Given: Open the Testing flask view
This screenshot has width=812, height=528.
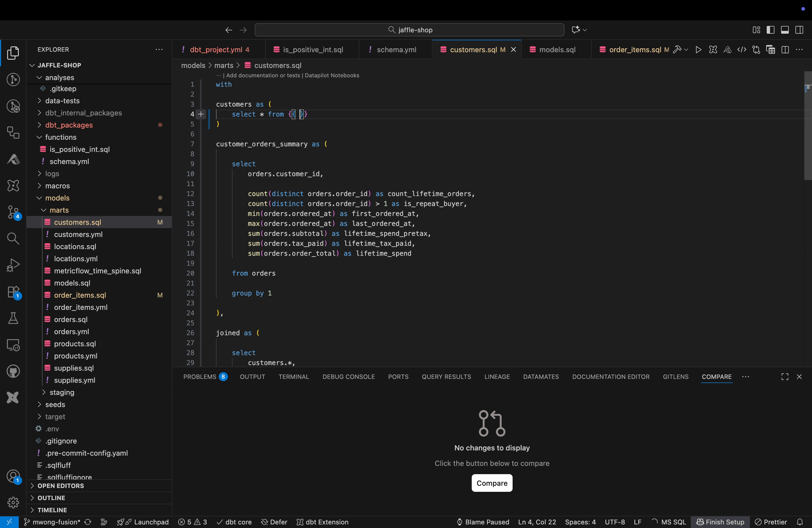Looking at the screenshot, I should [x=13, y=318].
